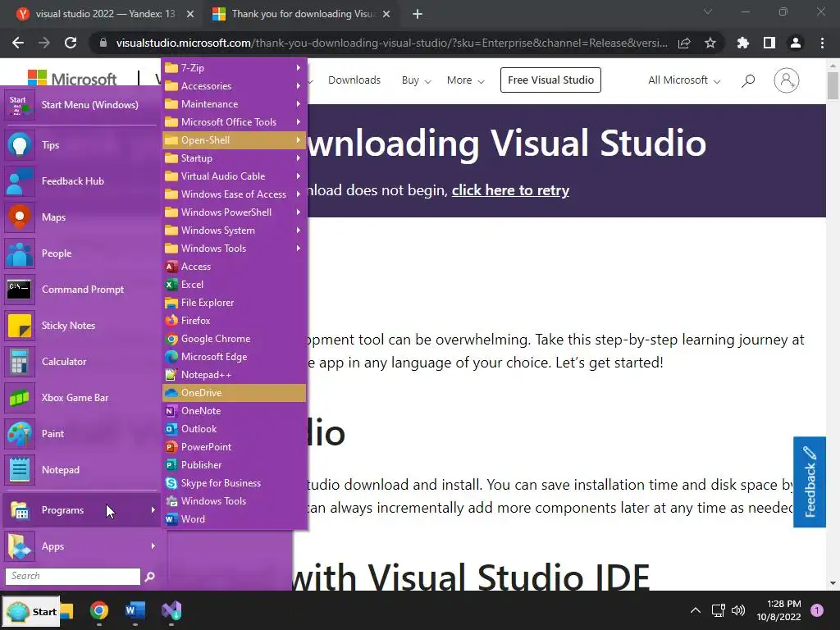Expand the Open-Shell folder
Viewport: 840px width, 630px height.
click(x=234, y=139)
